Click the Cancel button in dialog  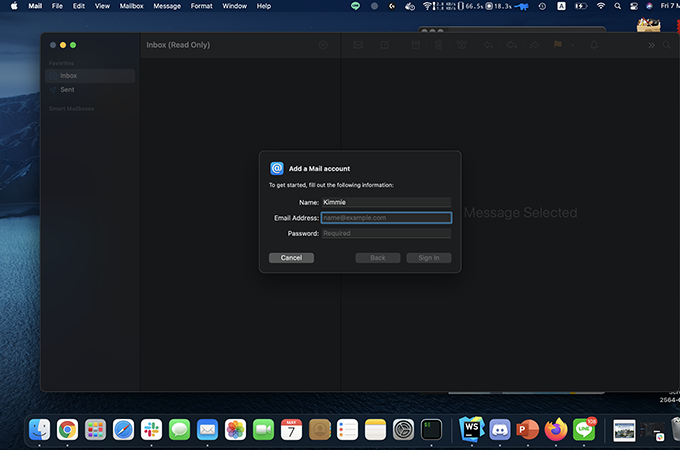pyautogui.click(x=291, y=258)
